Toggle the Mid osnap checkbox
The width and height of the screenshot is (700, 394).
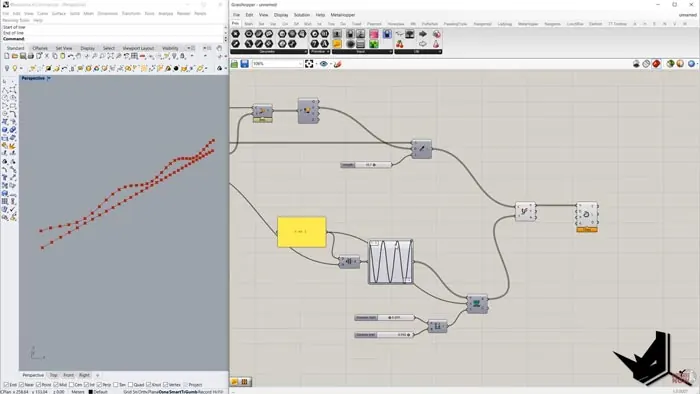[x=56, y=385]
